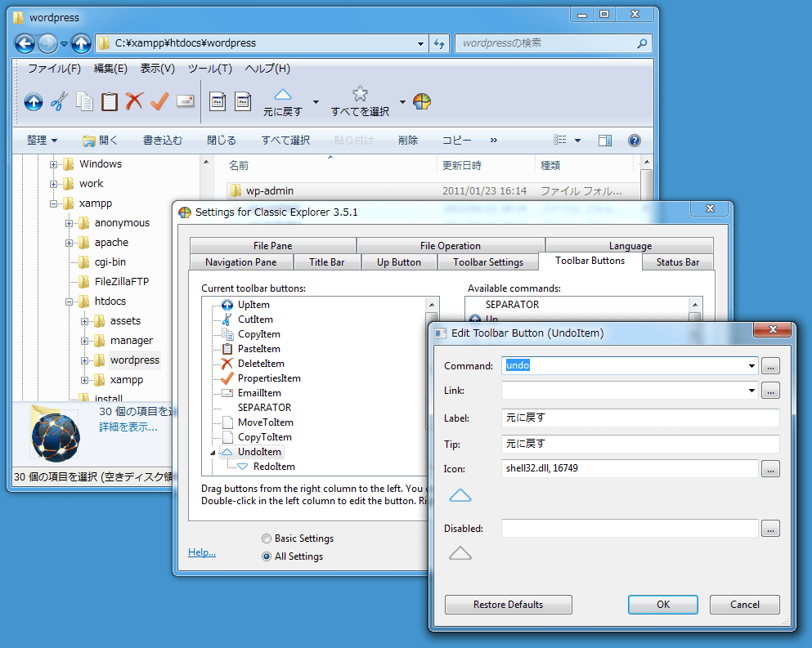Collapse the UndoItem tree node
812x648 pixels.
213,453
